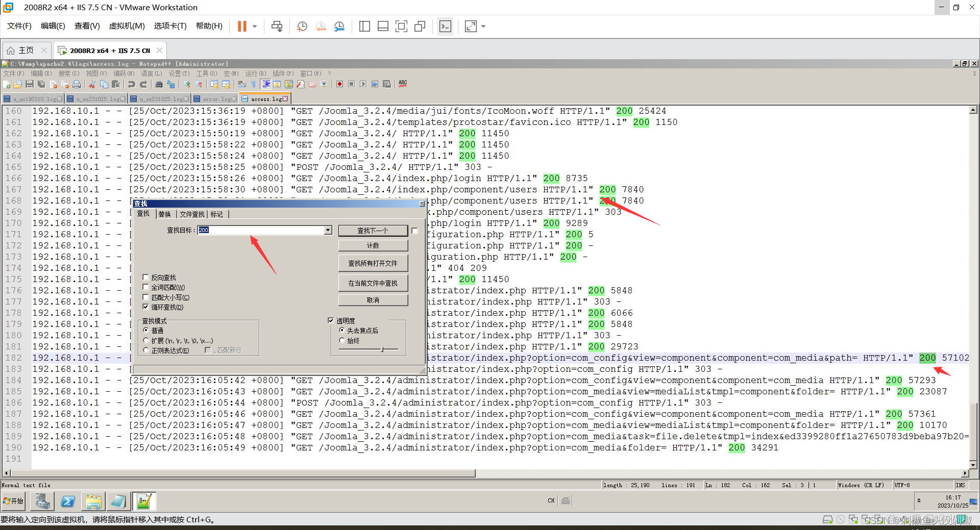Viewport: 980px width, 530px height.
Task: Click the 查找下一个 button
Action: (373, 231)
